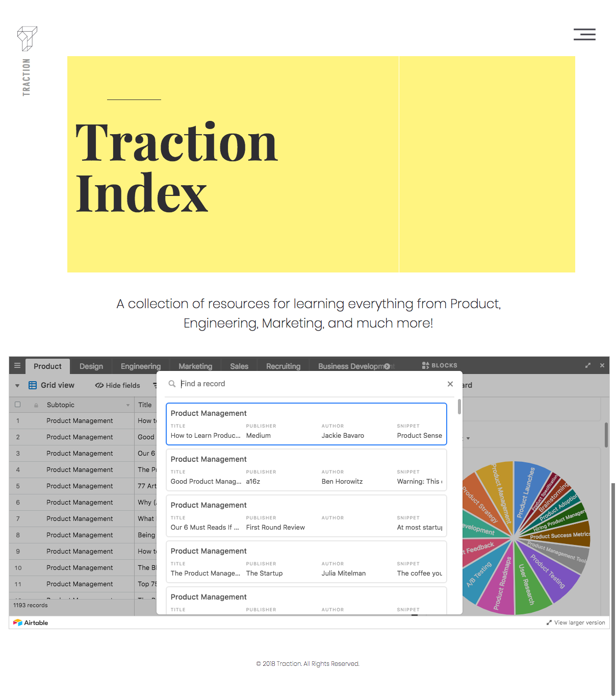The height and width of the screenshot is (697, 616).
Task: Select the Grid view icon
Action: [33, 385]
